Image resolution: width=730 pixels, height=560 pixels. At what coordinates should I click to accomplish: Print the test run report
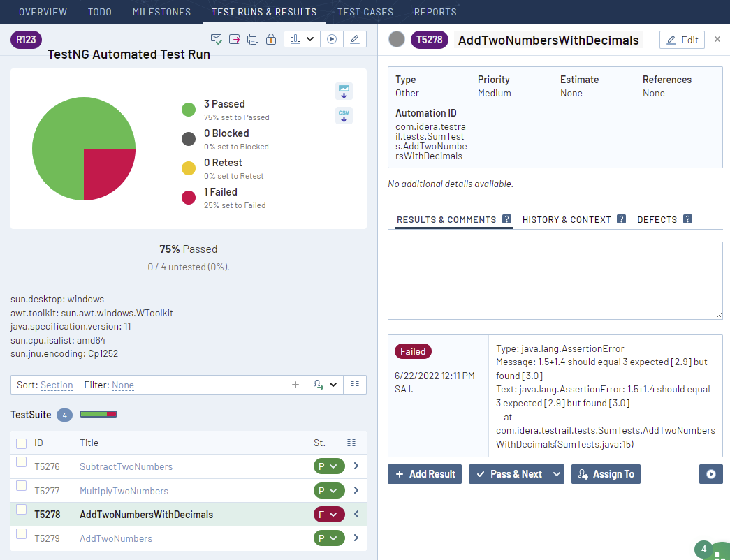coord(252,39)
